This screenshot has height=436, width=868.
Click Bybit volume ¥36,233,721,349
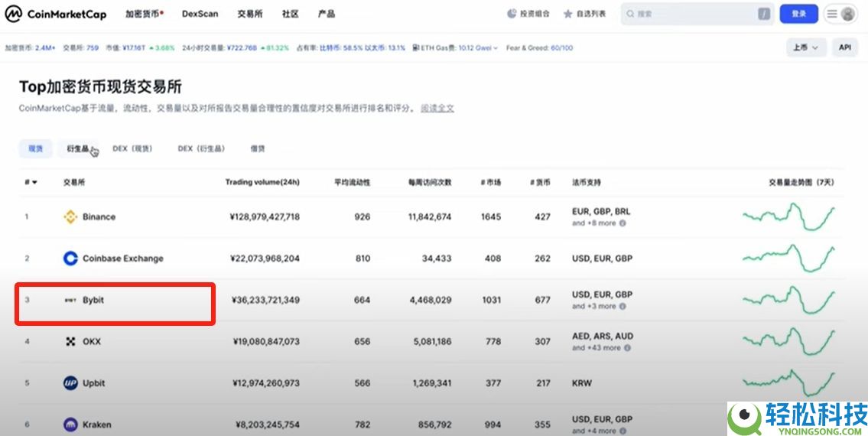pyautogui.click(x=265, y=301)
